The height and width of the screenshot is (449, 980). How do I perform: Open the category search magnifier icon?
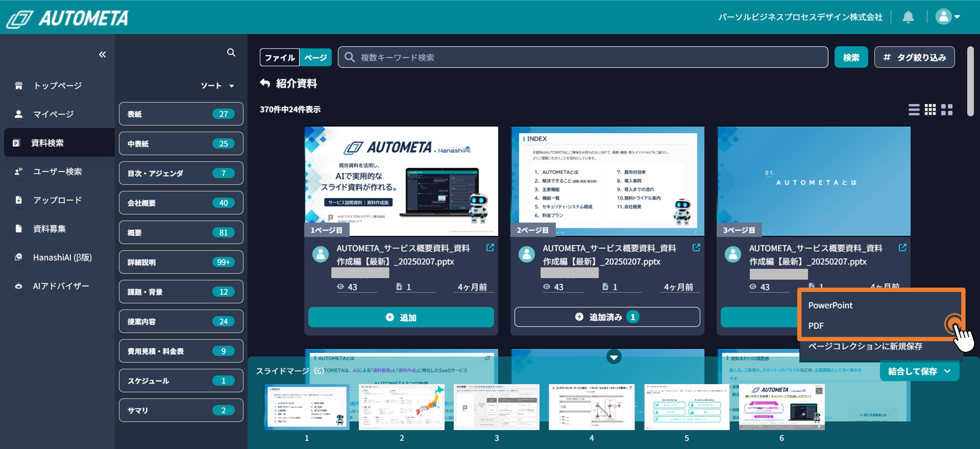point(231,53)
